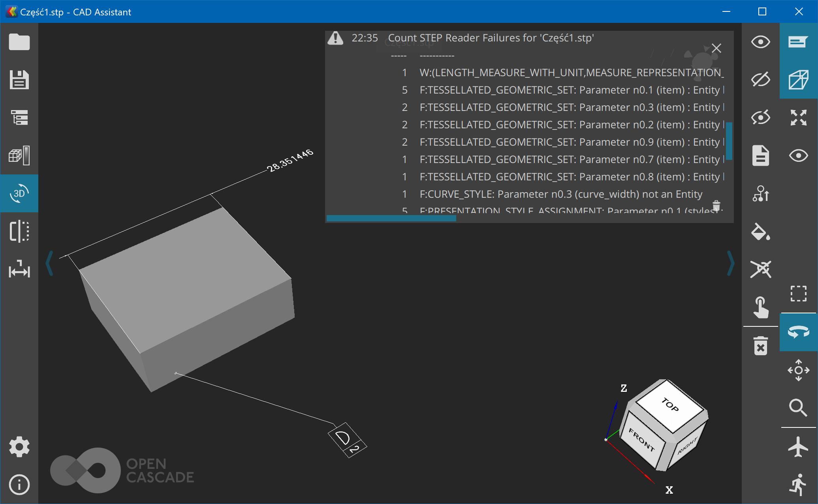
Task: Click the paint bucket color icon
Action: click(760, 232)
